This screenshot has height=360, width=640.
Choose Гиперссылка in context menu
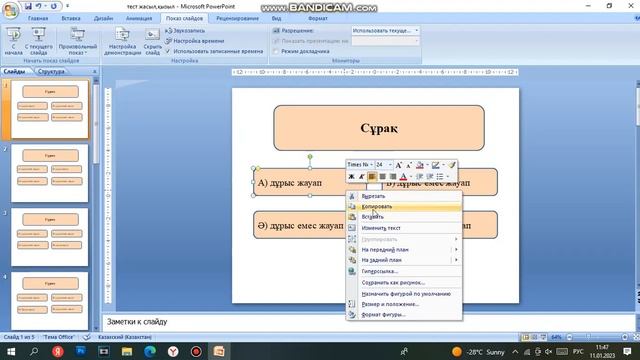pyautogui.click(x=404, y=271)
